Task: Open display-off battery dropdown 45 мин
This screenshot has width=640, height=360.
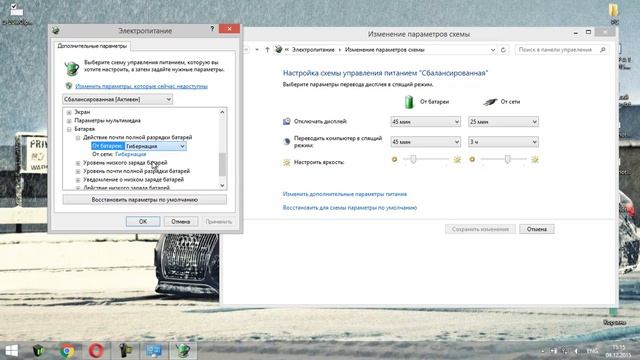Action: (425, 122)
